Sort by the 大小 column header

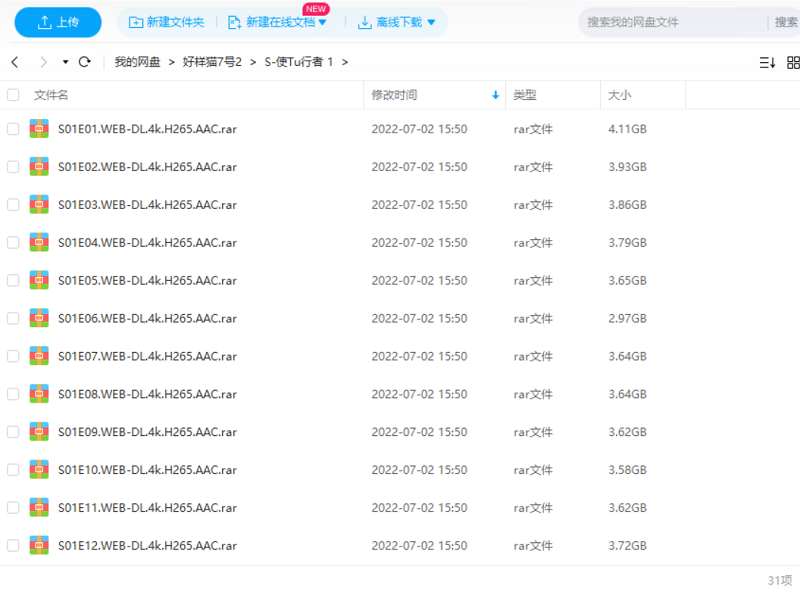click(x=619, y=95)
